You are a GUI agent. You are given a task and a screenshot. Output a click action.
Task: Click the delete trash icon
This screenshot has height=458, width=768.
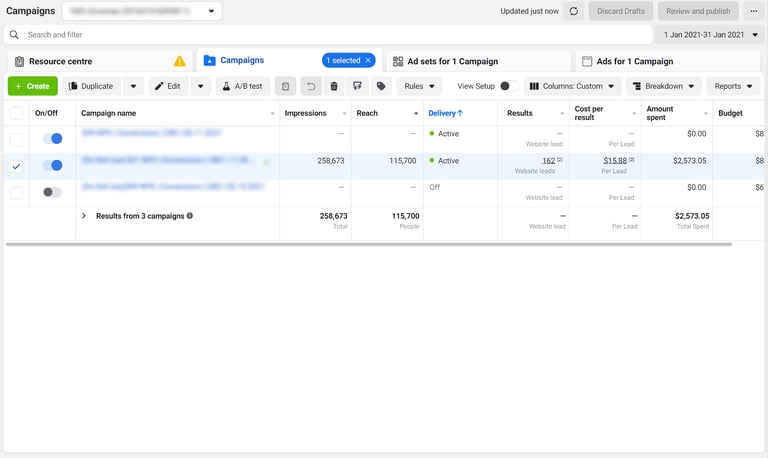(334, 86)
